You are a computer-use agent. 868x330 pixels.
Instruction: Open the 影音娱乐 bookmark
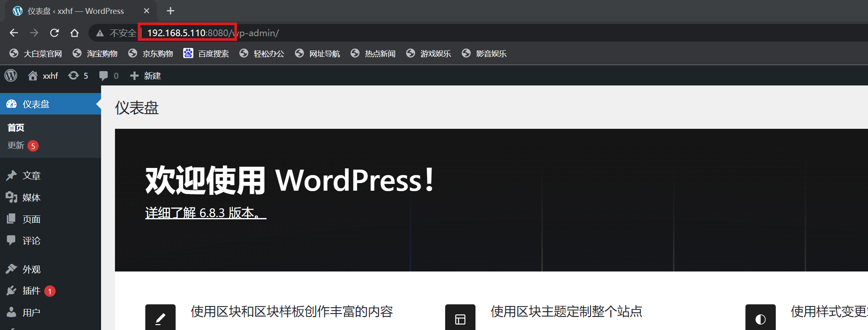[x=484, y=53]
